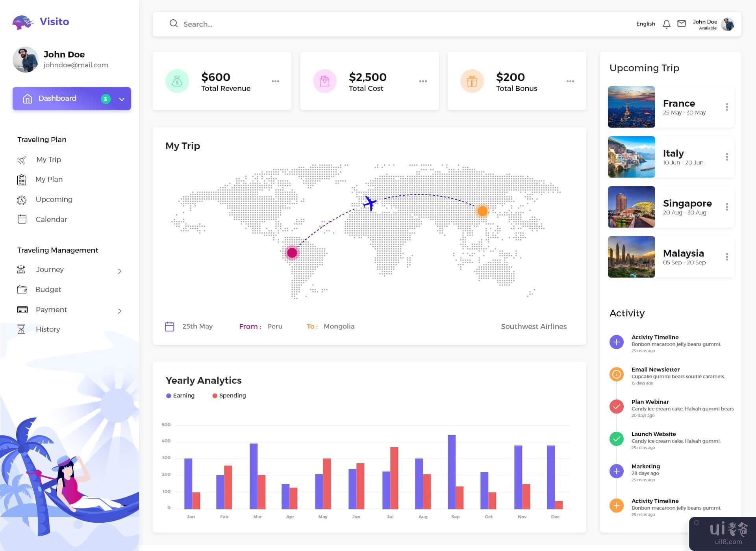Open the Journey navigation icon

pyautogui.click(x=21, y=269)
